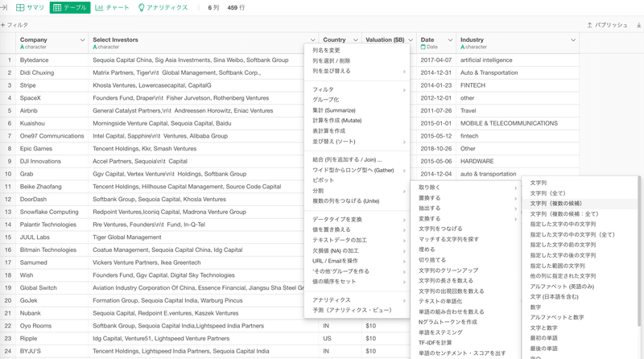
Task: Open the チャート tab
Action: [x=112, y=7]
